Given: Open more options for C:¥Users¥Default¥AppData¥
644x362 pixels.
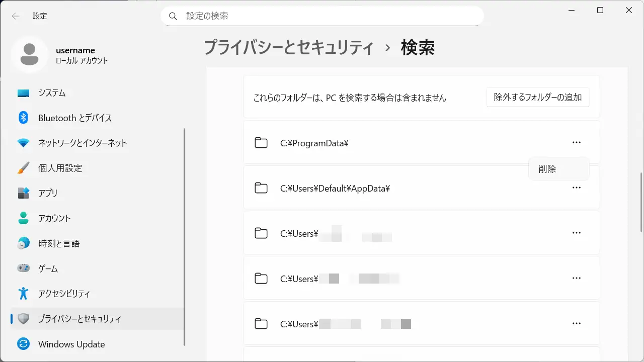Looking at the screenshot, I should tap(577, 188).
